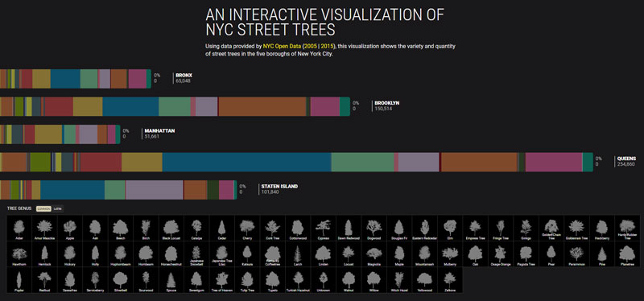Click the lavender segment in Staten Island bar
The height and width of the screenshot is (301, 644).
(154, 190)
